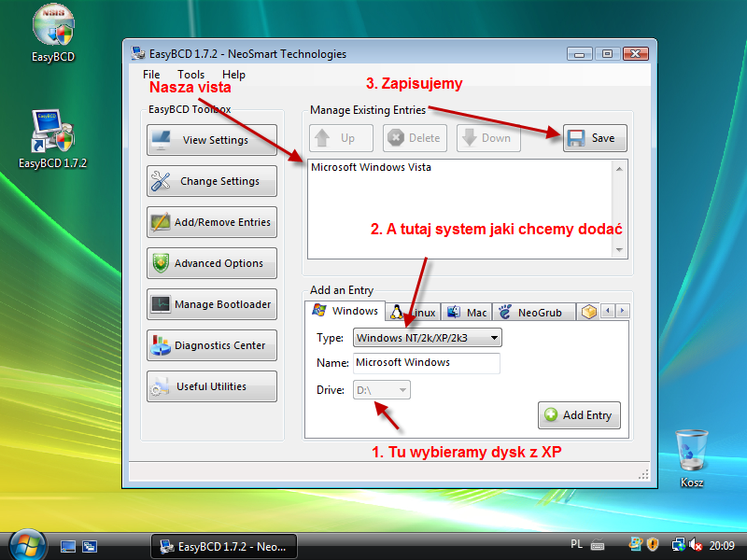Launch the Diagnostics Center
747x560 pixels.
pyautogui.click(x=212, y=345)
